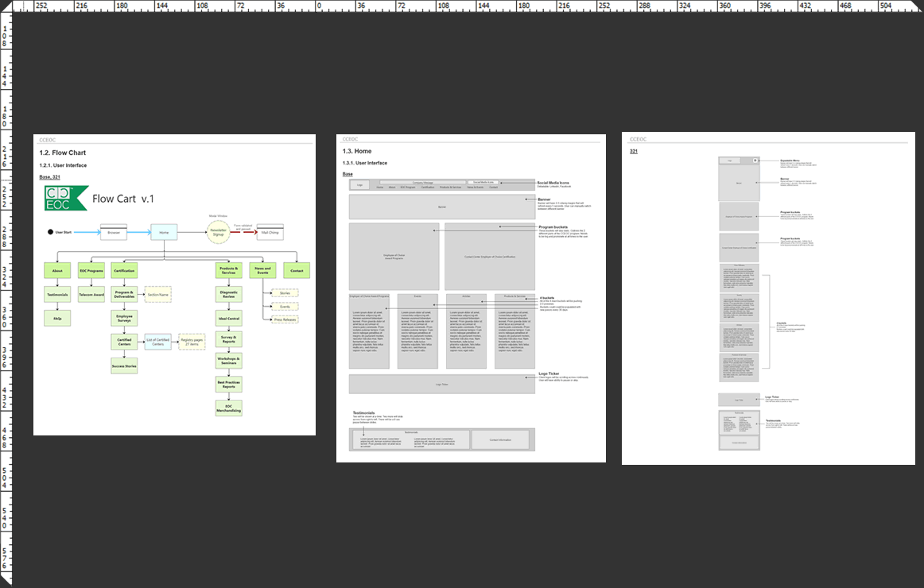Click the Products & Services green box
This screenshot has width=924, height=588.
tap(228, 271)
